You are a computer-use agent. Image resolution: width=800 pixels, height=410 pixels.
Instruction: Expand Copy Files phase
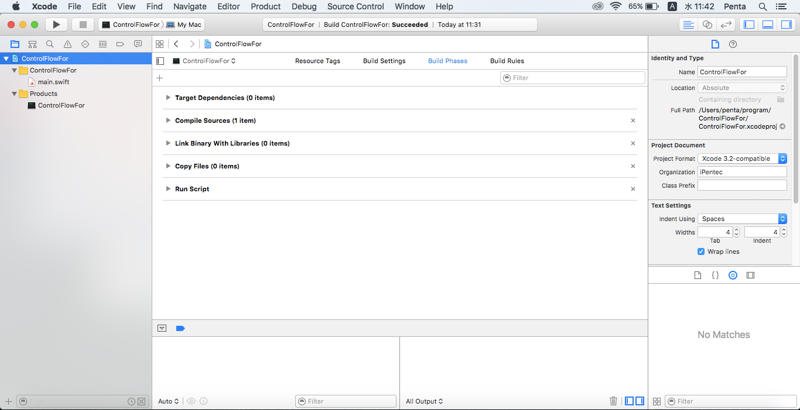[x=168, y=166]
